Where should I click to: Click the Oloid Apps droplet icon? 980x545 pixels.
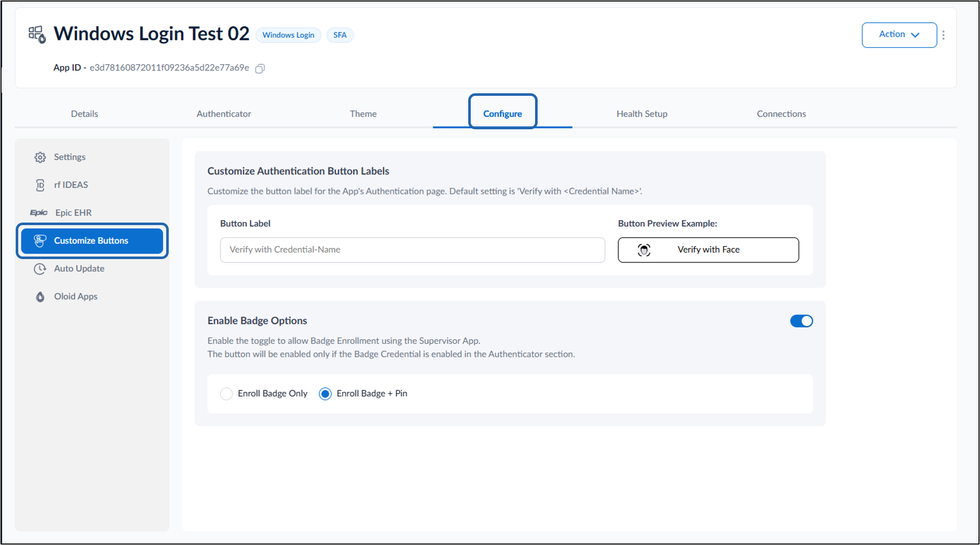click(x=40, y=297)
